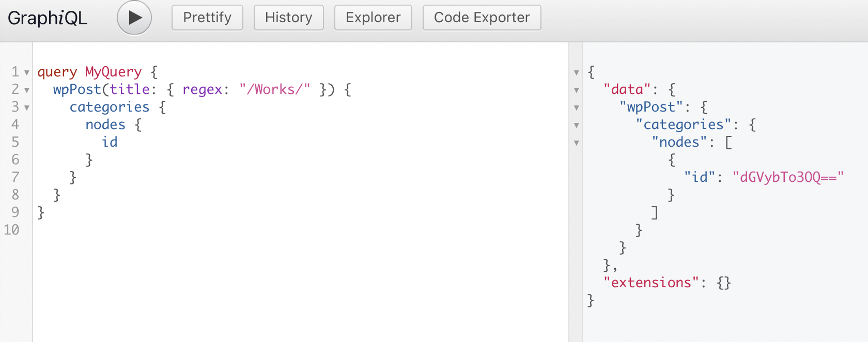Click the categories field in query editor

click(110, 107)
